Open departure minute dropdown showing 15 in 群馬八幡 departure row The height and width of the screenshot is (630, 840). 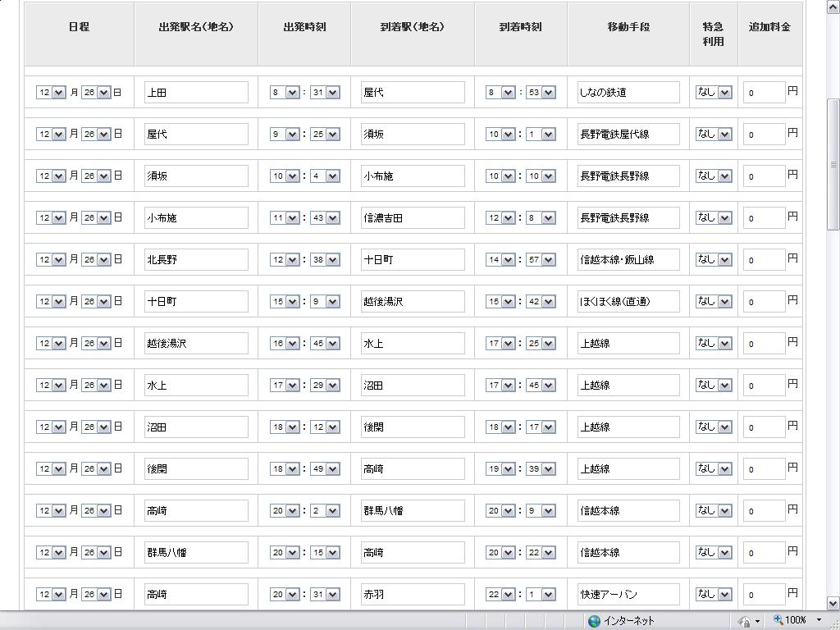pos(325,552)
